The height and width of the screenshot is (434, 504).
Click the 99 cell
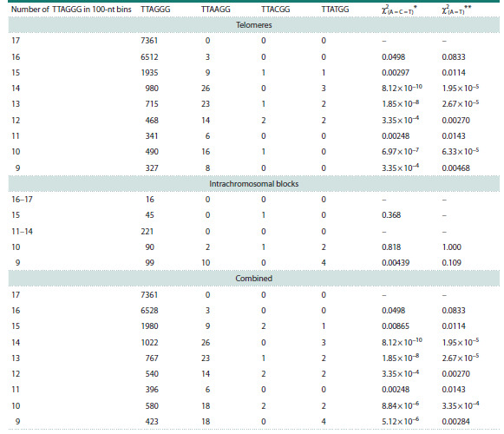[150, 263]
